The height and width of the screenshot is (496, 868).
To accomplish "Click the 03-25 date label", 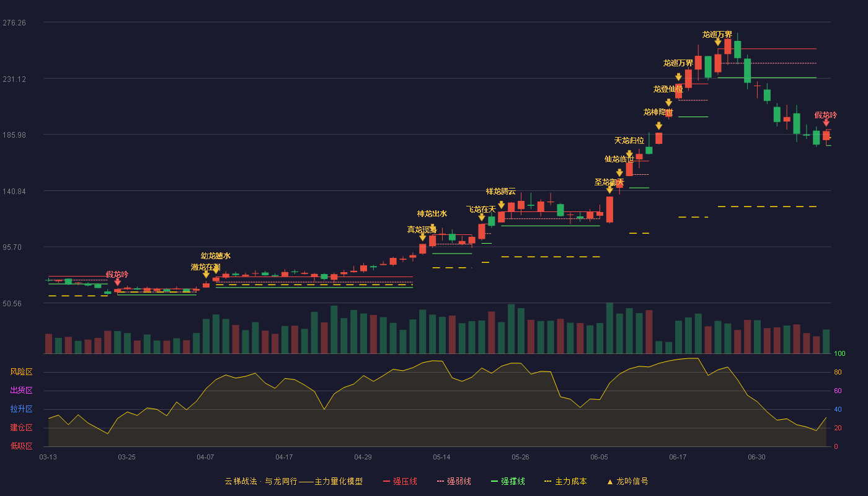I will (x=126, y=457).
